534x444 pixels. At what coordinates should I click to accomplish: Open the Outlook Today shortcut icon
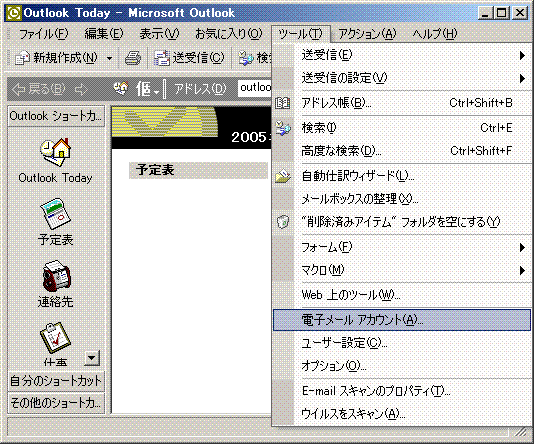56,152
